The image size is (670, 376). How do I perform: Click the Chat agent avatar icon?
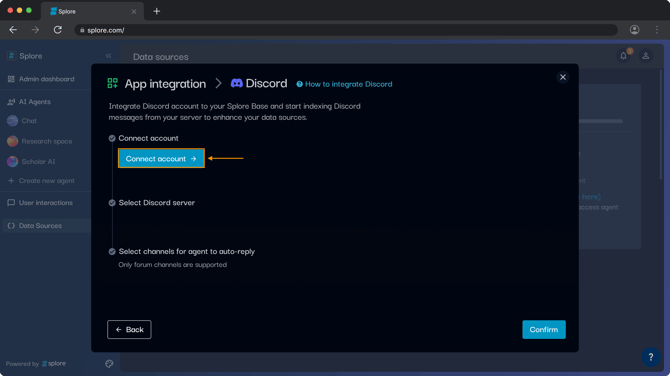coord(12,121)
